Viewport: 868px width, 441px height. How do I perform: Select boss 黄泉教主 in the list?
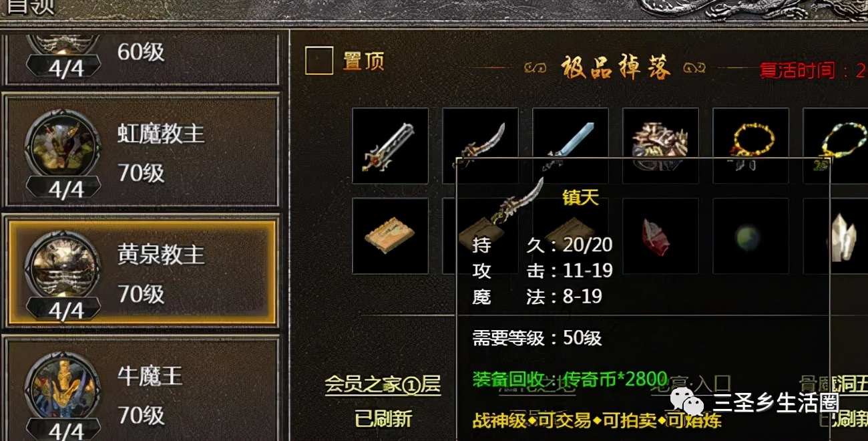(x=142, y=273)
